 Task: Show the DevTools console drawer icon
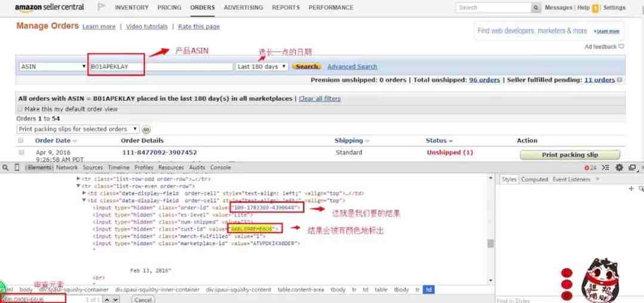tap(605, 168)
